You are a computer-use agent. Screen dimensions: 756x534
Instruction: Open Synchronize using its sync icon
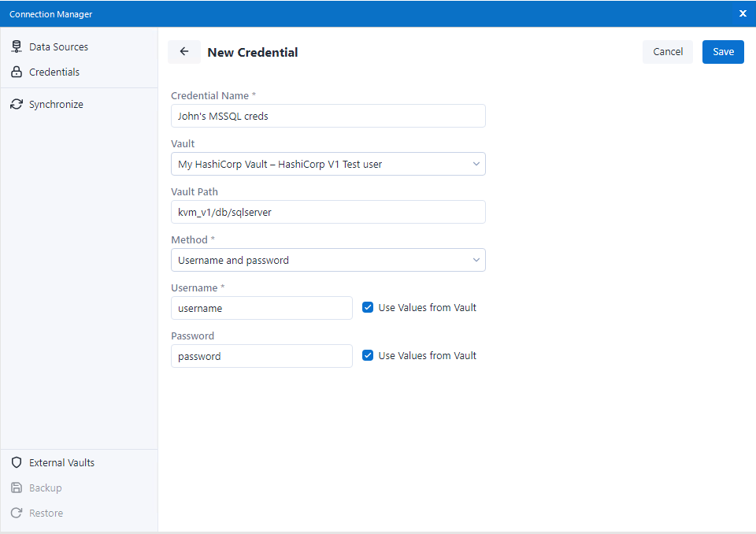point(17,103)
